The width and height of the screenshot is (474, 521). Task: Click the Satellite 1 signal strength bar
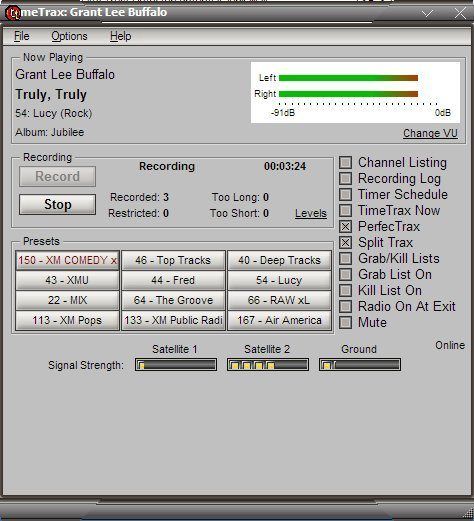(x=176, y=365)
